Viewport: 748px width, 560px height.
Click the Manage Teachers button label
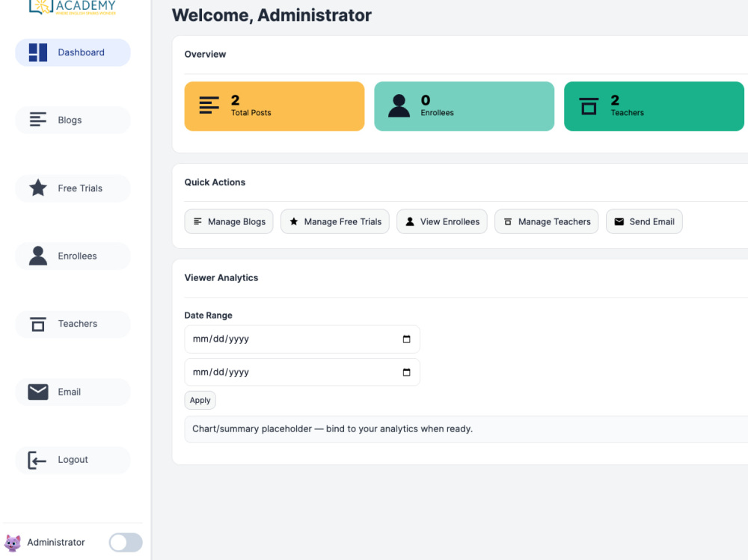click(x=554, y=222)
